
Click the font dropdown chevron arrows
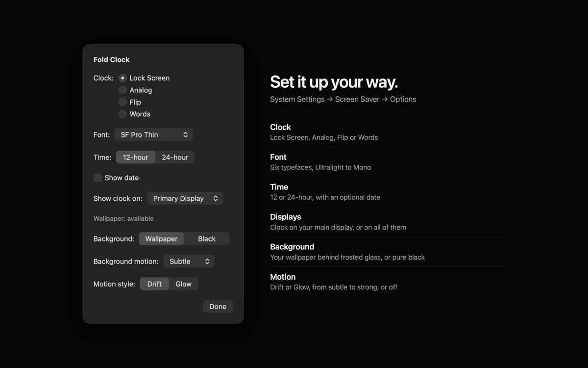pos(185,134)
